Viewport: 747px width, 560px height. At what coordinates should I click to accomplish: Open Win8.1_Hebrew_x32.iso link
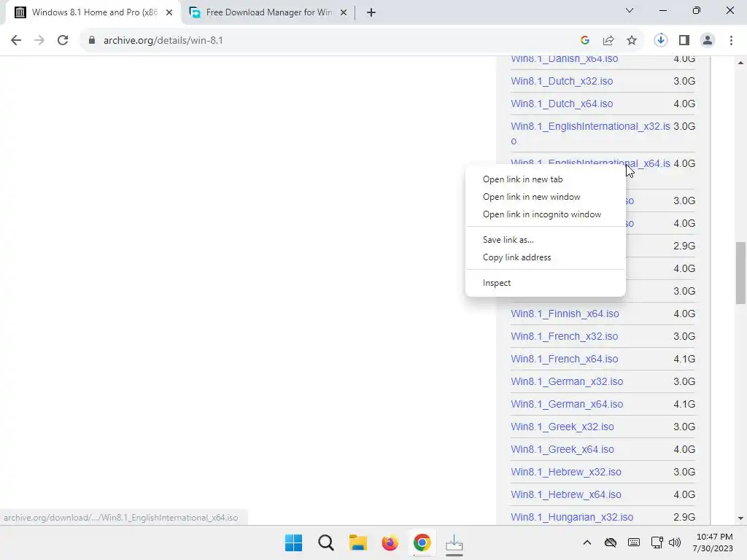566,472
